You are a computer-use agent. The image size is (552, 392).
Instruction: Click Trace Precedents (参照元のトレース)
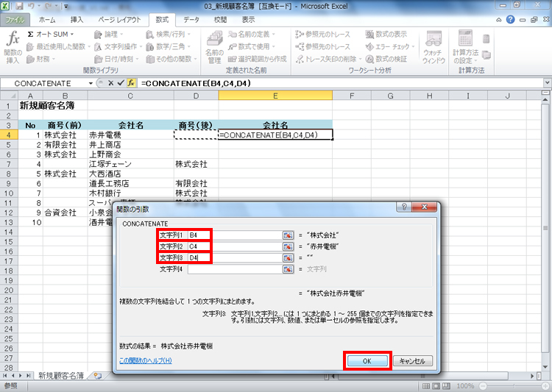323,35
